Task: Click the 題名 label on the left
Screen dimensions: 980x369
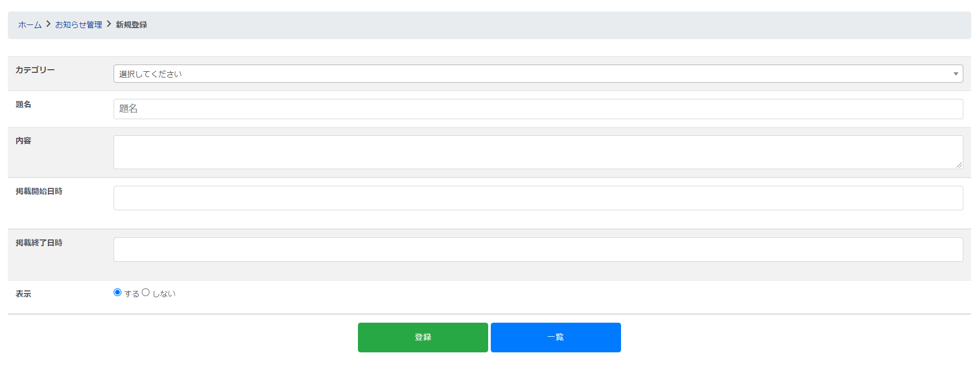Action: coord(23,105)
